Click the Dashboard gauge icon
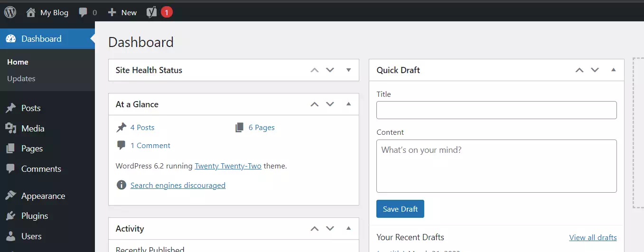The image size is (644, 252). point(11,39)
